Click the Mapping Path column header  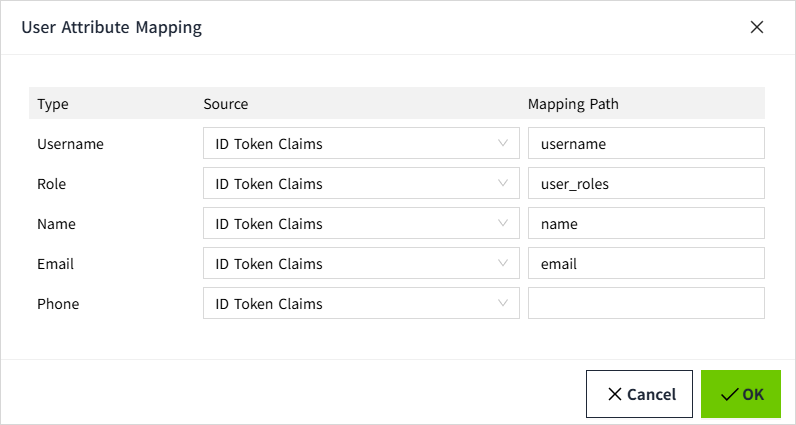tap(574, 104)
